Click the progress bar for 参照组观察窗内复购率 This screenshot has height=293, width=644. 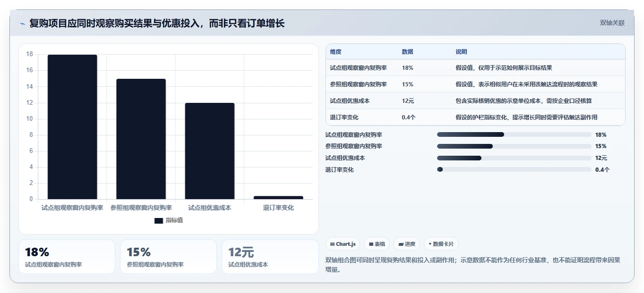click(514, 146)
